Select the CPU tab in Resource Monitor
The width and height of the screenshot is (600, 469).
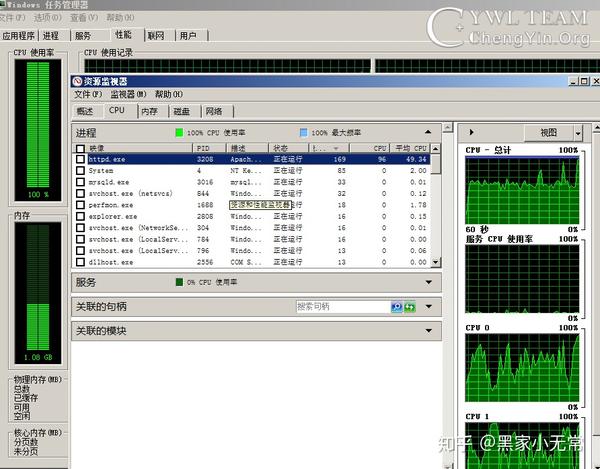pos(117,110)
